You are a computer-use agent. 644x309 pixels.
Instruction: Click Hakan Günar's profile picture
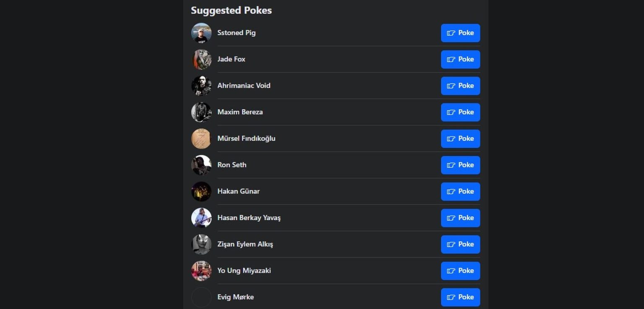[201, 191]
